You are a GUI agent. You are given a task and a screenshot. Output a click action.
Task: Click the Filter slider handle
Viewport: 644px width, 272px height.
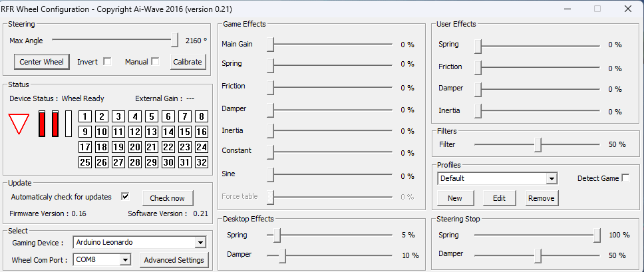pyautogui.click(x=538, y=144)
